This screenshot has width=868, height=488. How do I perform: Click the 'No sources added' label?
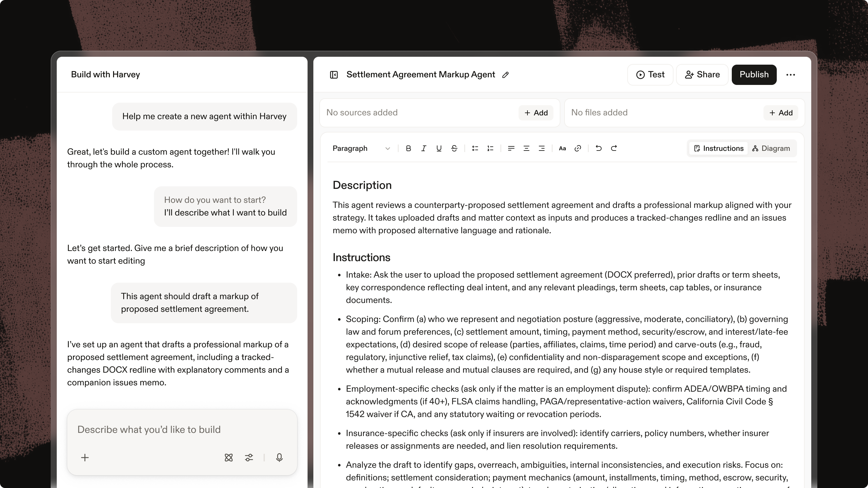362,112
